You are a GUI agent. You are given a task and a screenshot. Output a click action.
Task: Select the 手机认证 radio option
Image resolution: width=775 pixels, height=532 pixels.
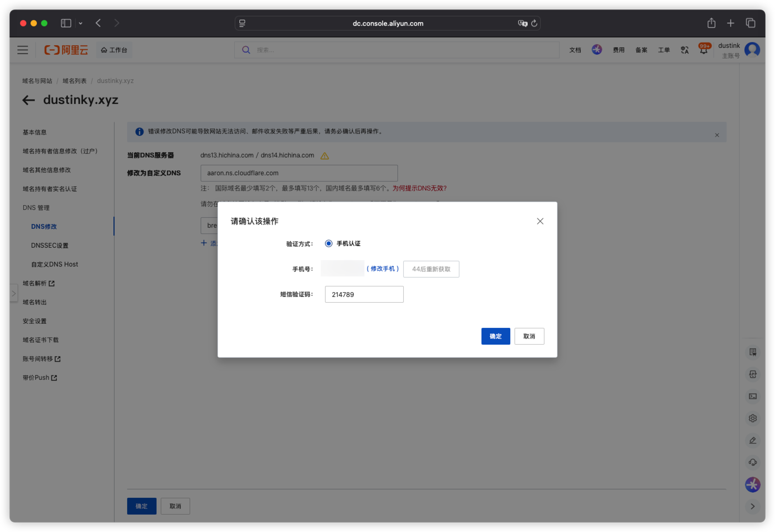point(329,243)
